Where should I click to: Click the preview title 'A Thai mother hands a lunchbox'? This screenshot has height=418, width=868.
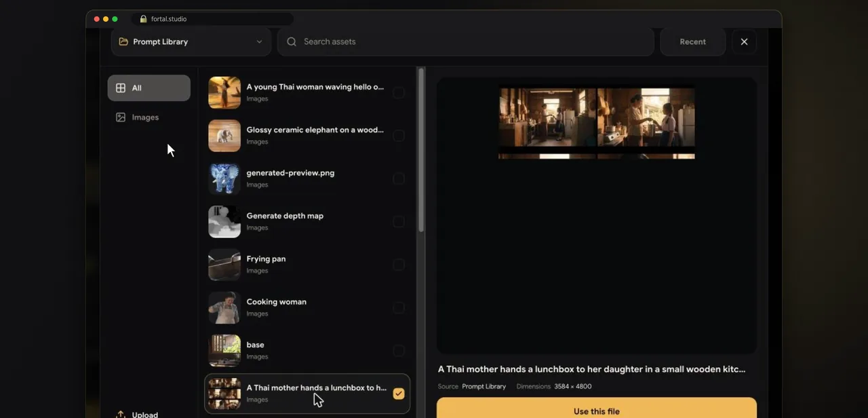click(x=592, y=369)
